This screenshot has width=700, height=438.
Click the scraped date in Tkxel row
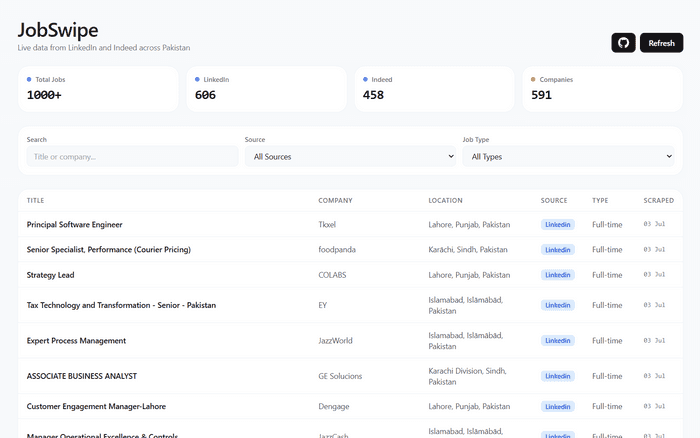point(654,224)
